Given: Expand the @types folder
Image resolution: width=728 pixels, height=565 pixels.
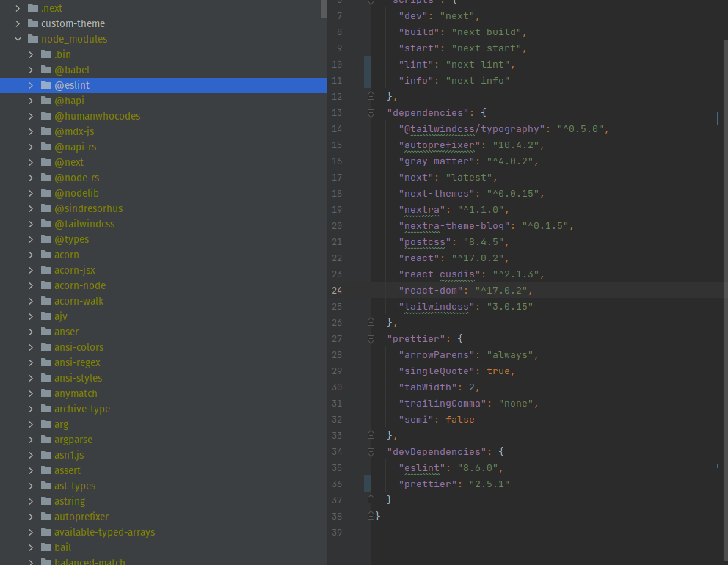Looking at the screenshot, I should [31, 239].
